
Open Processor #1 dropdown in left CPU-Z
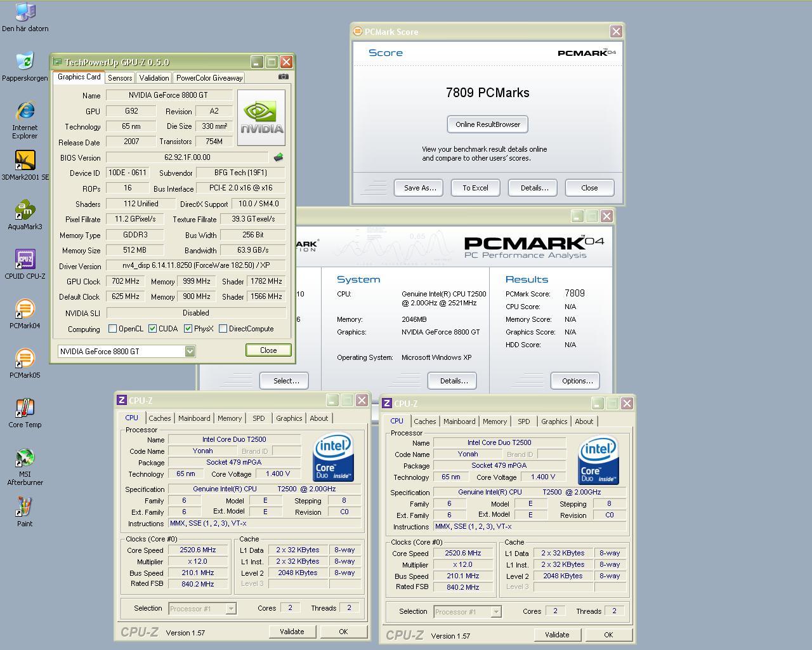(x=231, y=609)
